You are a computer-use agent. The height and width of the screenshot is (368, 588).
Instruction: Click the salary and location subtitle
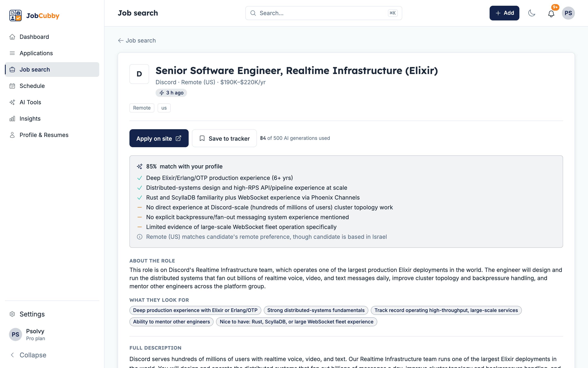[210, 82]
